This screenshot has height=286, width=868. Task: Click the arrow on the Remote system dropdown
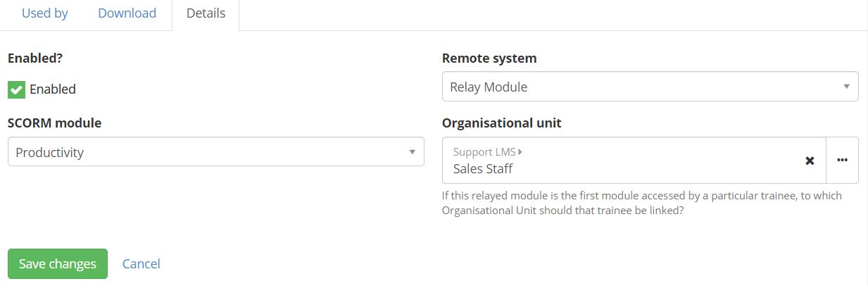pos(846,87)
